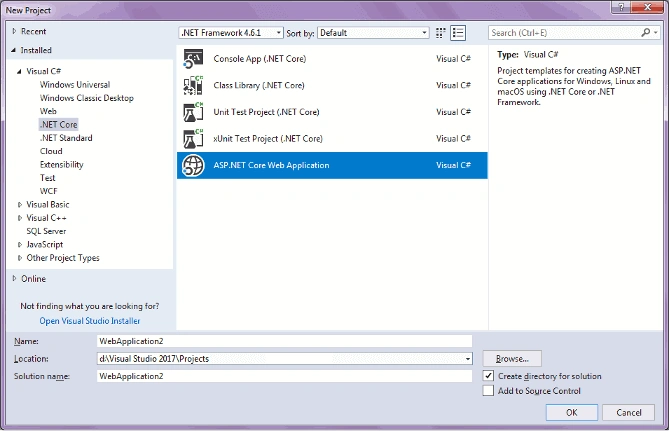Expand the Visual Basic node
Image resolution: width=669 pixels, height=431 pixels.
20,205
